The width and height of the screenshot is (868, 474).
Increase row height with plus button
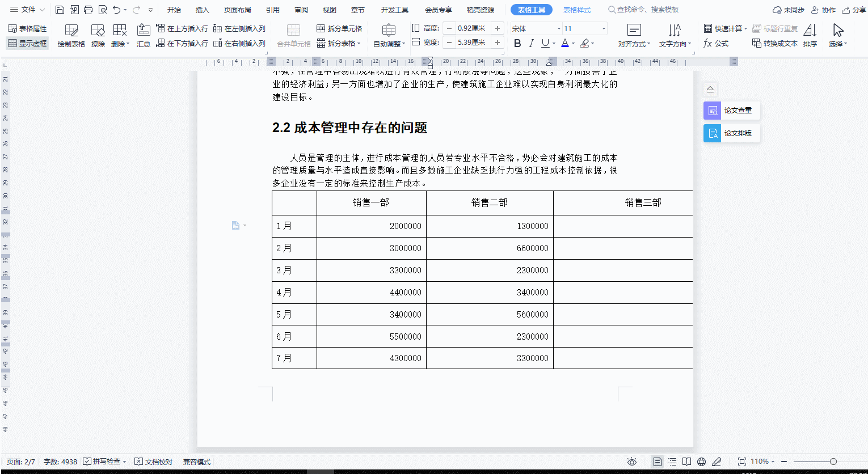(498, 28)
